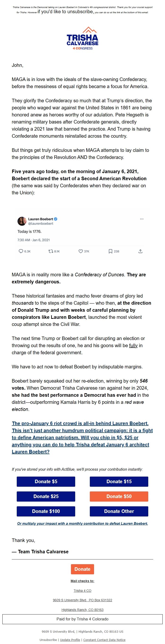The image size is (165, 644).
Task: Click the bookmark icon on the tweet
Action: [x=110, y=251]
